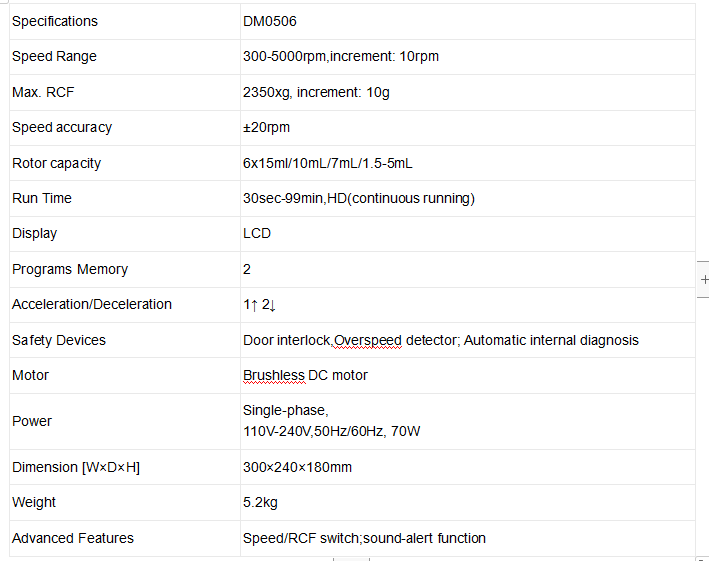Click the Acceleration/Deceleration arrows value
The image size is (709, 561).
click(259, 304)
